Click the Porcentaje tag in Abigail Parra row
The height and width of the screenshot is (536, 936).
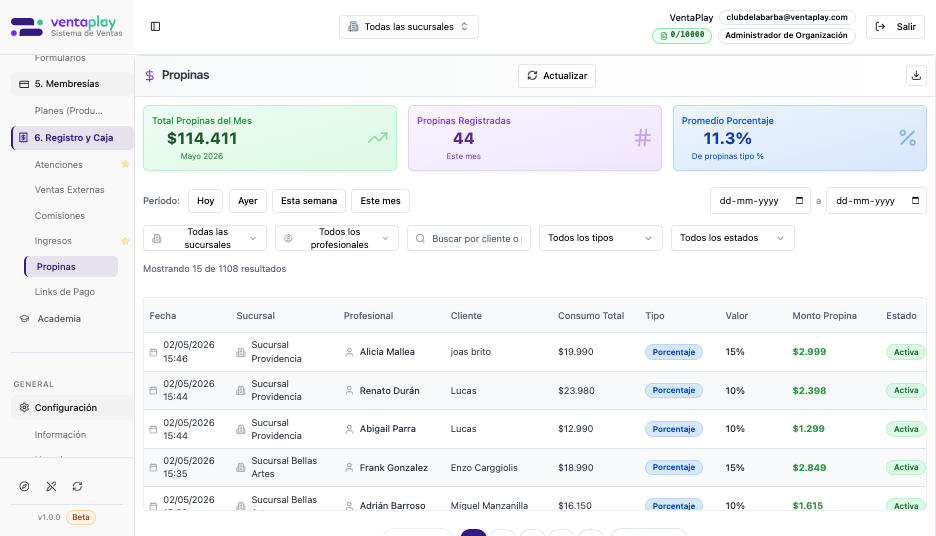[x=674, y=429]
